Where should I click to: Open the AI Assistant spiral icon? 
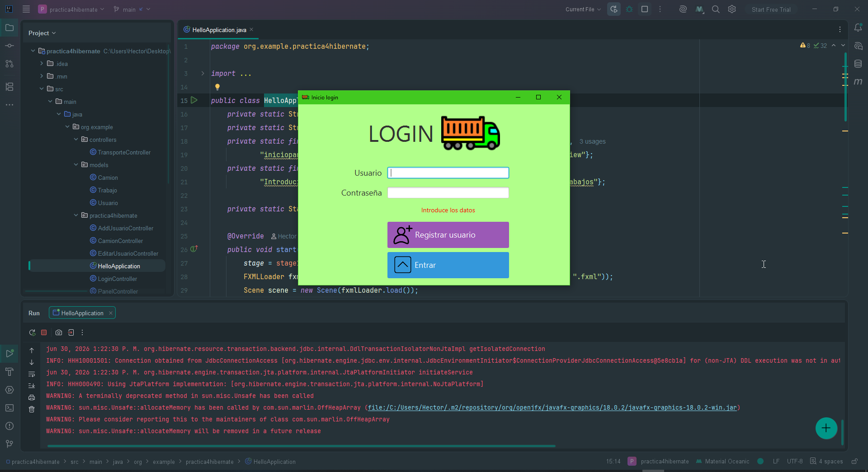683,9
